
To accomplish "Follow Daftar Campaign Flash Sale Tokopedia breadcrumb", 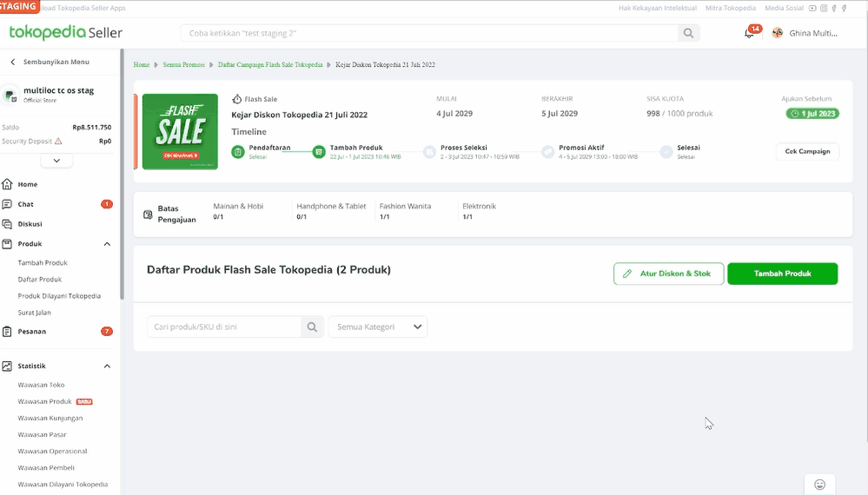I will pos(270,65).
